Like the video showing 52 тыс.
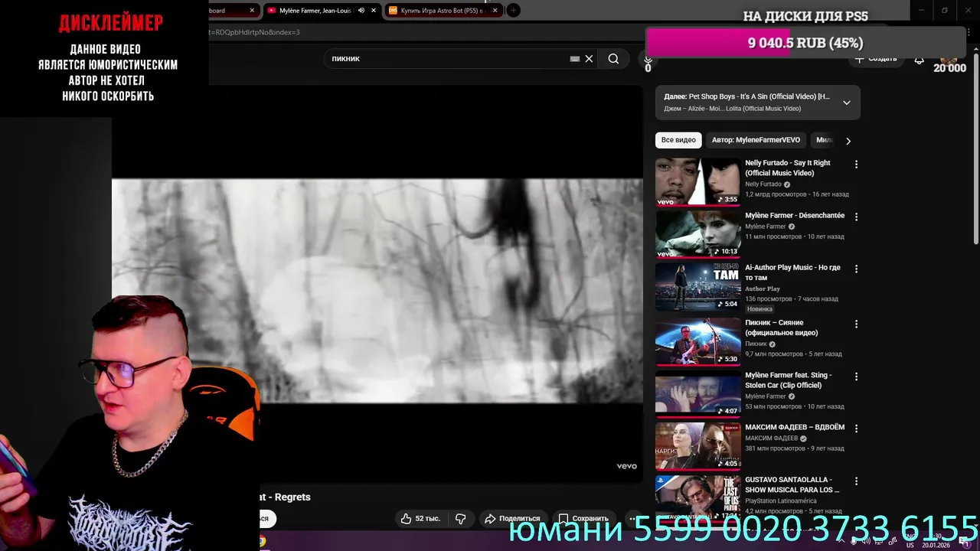This screenshot has width=980, height=551. 420,519
